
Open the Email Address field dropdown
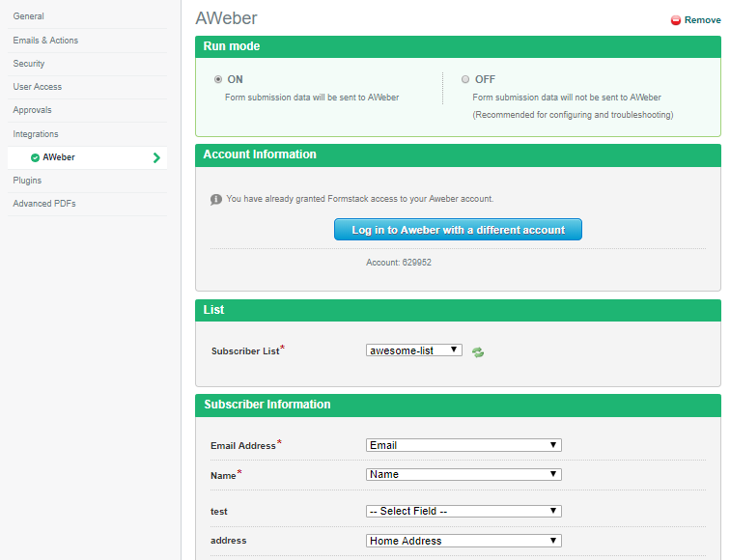click(x=463, y=445)
